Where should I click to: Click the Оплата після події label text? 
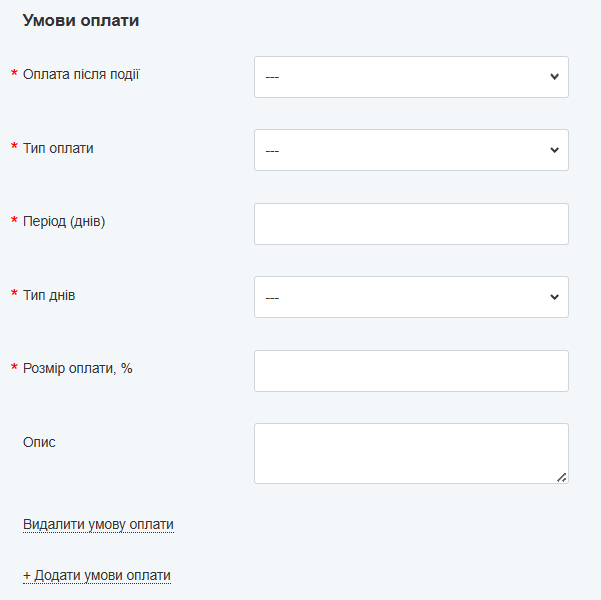[x=81, y=74]
